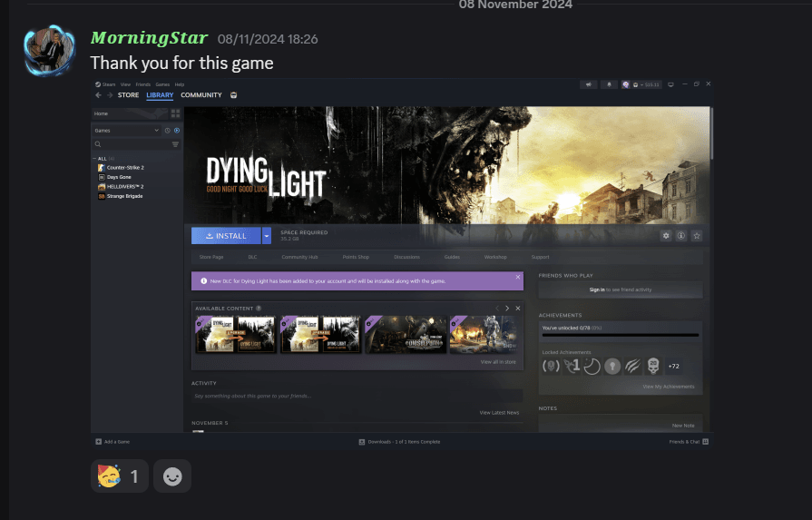Open the Help menu

(x=179, y=84)
